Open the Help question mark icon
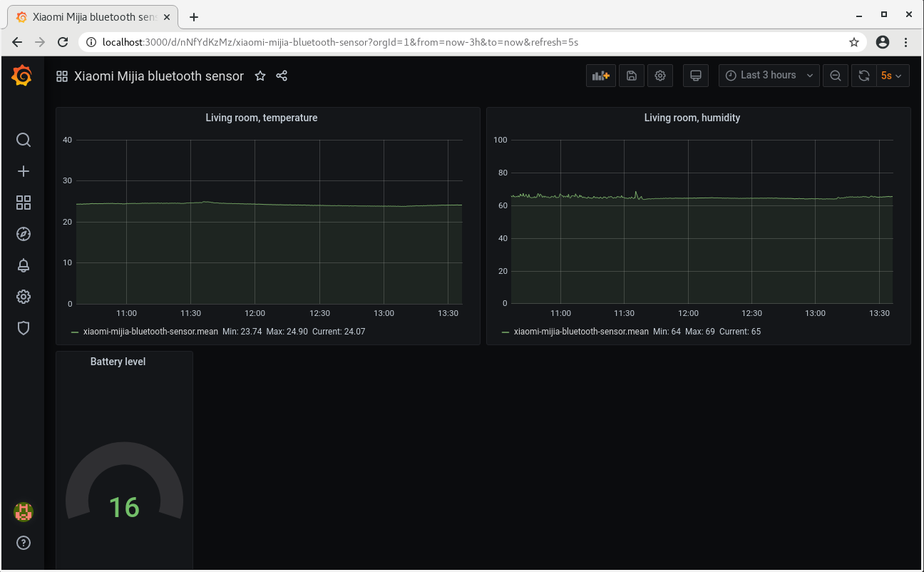Viewport: 924px width, 572px height. 24,543
